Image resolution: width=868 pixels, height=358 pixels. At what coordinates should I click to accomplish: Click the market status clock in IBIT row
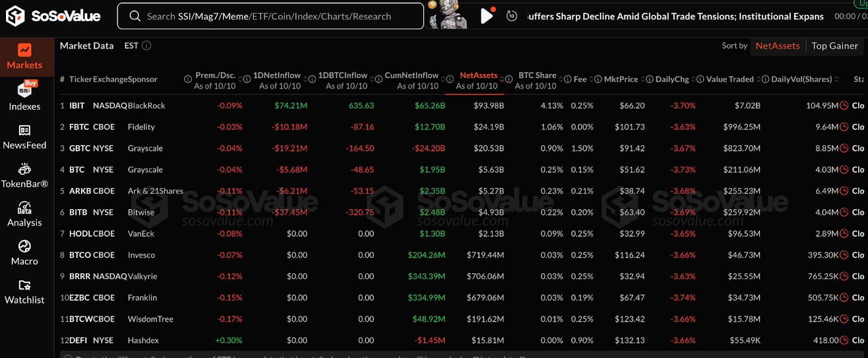pyautogui.click(x=844, y=105)
